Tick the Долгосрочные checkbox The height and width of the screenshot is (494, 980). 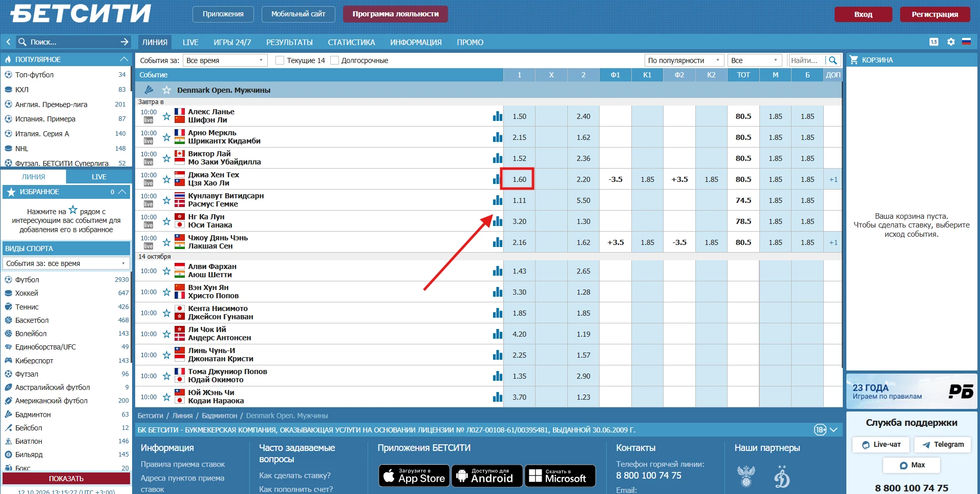[x=334, y=60]
